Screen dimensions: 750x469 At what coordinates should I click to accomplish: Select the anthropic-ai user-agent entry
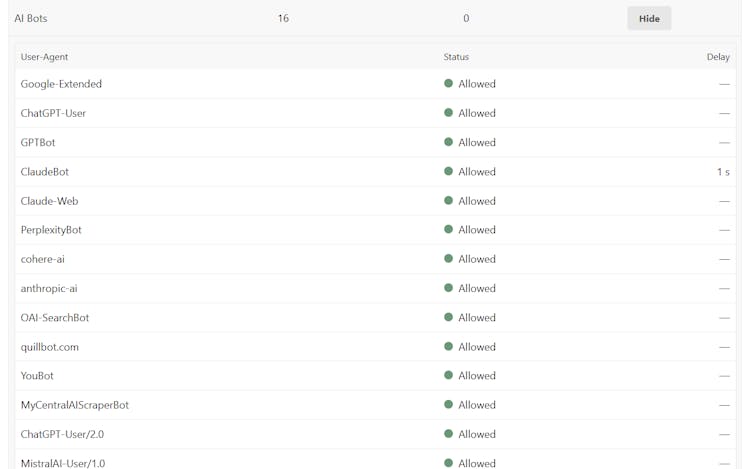[49, 288]
